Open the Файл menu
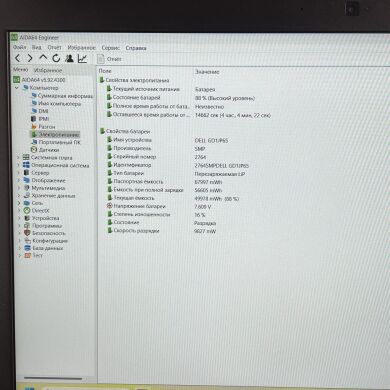 [x=19, y=47]
